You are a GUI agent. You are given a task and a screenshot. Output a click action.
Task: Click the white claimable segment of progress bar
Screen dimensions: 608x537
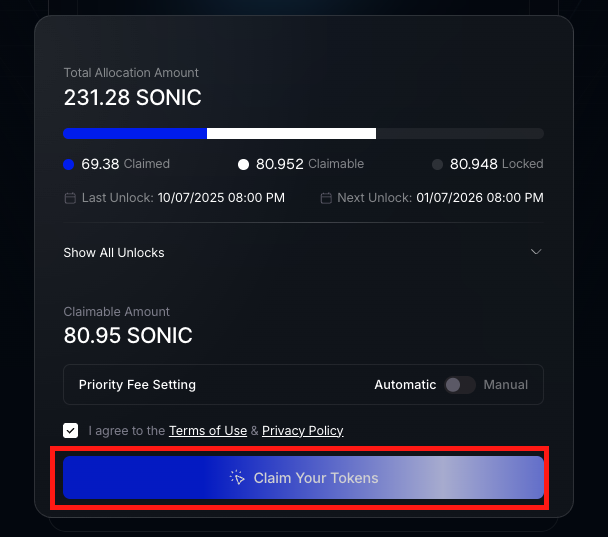point(291,133)
